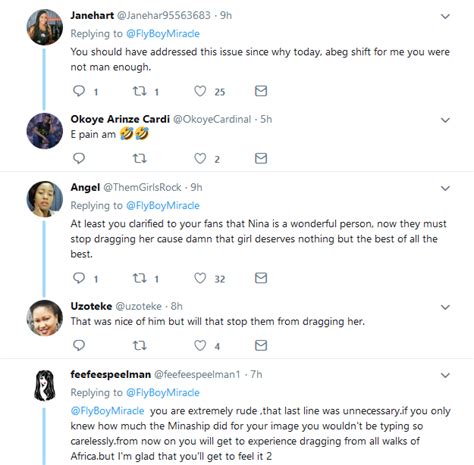This screenshot has width=474, height=465.
Task: Open @FlyBoyMiracle mention in feefeespeelman's tweet text
Action: pyautogui.click(x=107, y=411)
